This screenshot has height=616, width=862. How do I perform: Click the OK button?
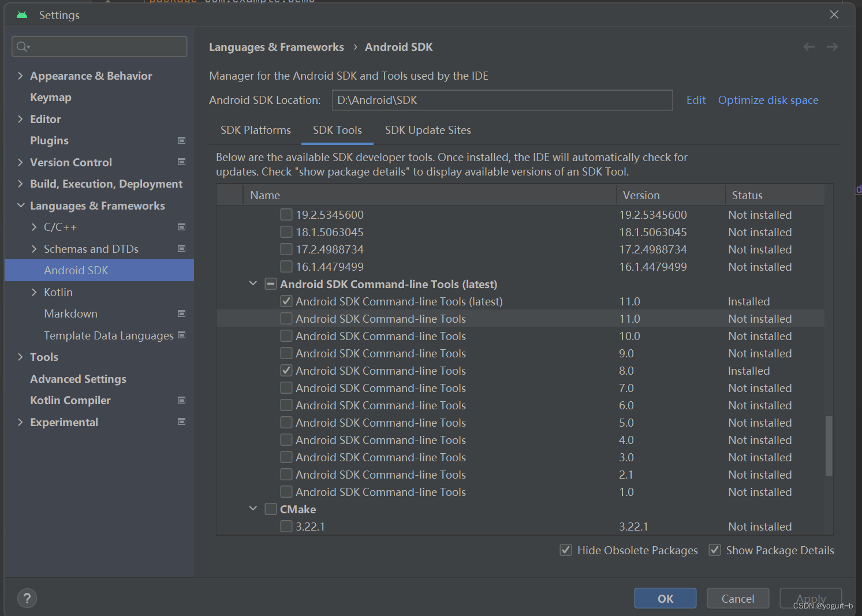point(665,598)
